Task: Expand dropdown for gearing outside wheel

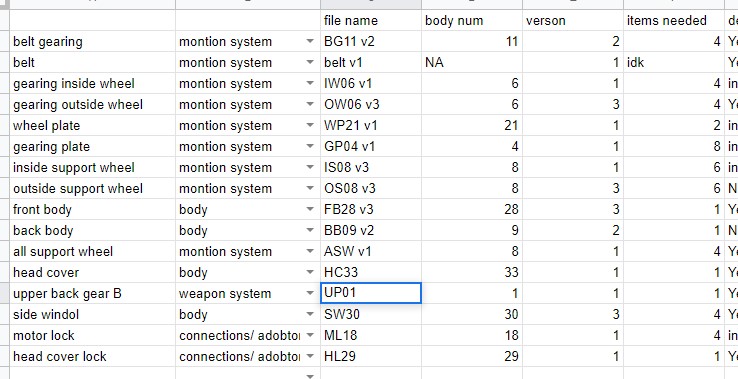Action: pyautogui.click(x=310, y=105)
